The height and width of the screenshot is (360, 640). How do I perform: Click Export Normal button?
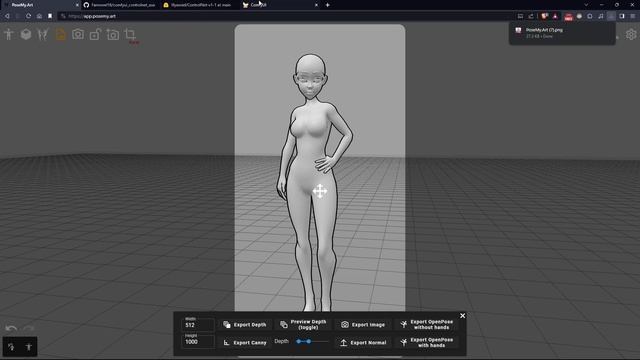[x=363, y=342]
